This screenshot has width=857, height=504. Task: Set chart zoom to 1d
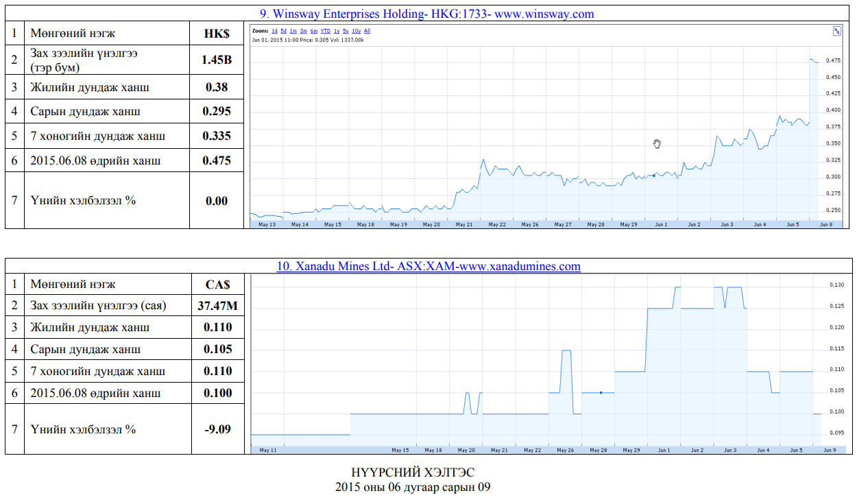point(274,31)
